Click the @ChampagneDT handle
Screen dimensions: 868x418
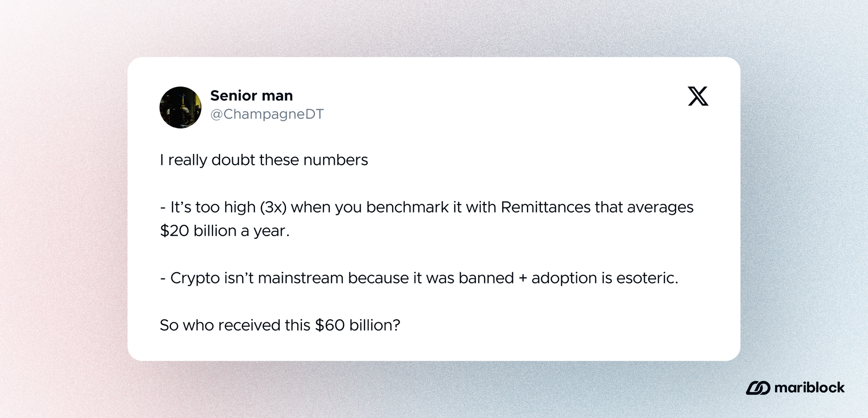tap(267, 114)
